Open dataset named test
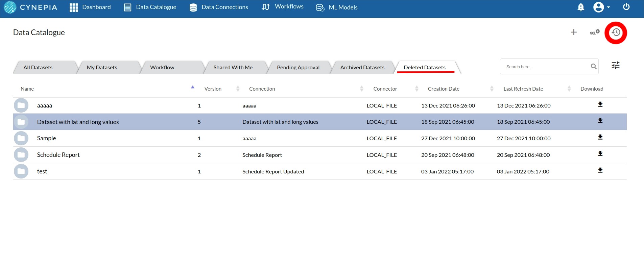The height and width of the screenshot is (262, 644). [x=42, y=171]
